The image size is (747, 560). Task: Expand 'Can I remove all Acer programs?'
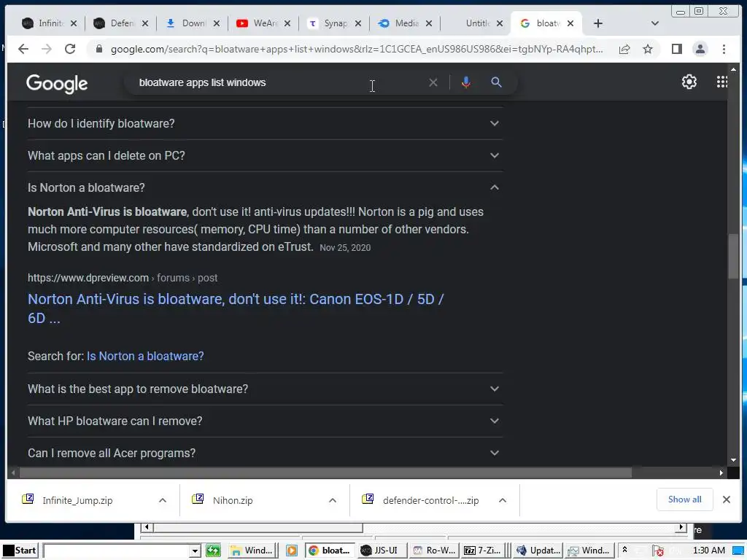coord(265,453)
